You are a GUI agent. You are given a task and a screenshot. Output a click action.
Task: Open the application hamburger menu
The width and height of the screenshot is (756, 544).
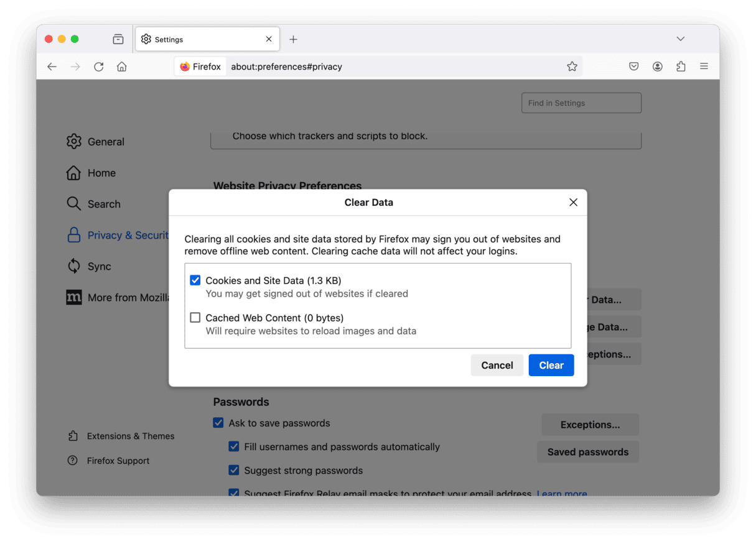click(704, 67)
